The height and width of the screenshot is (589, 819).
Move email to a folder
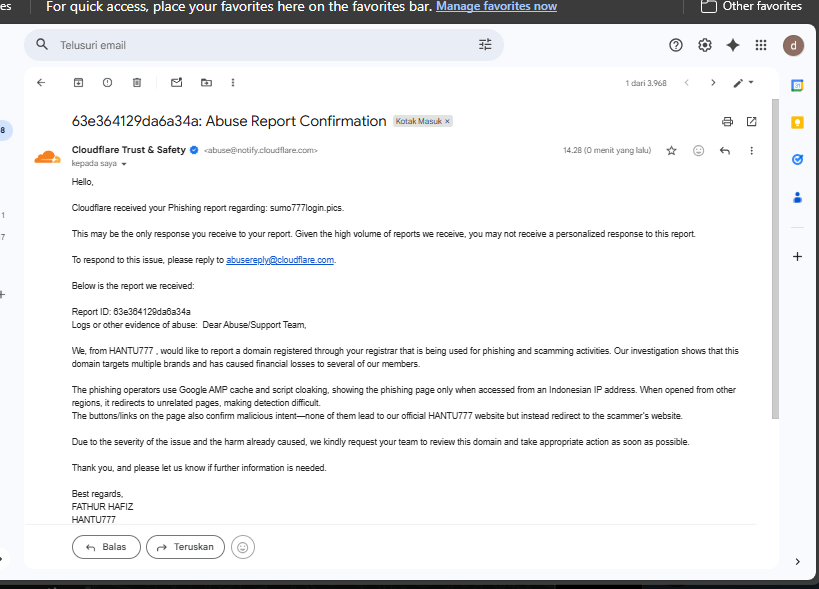pos(206,83)
